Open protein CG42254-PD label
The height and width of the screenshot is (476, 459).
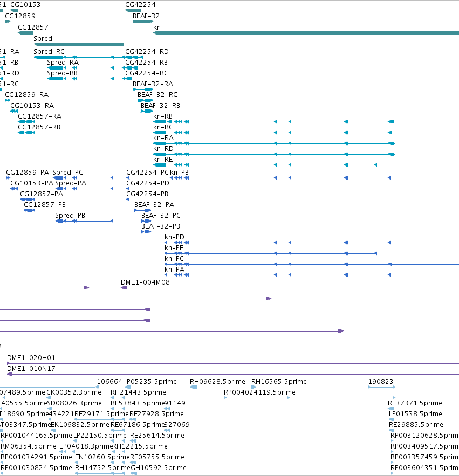pos(148,183)
